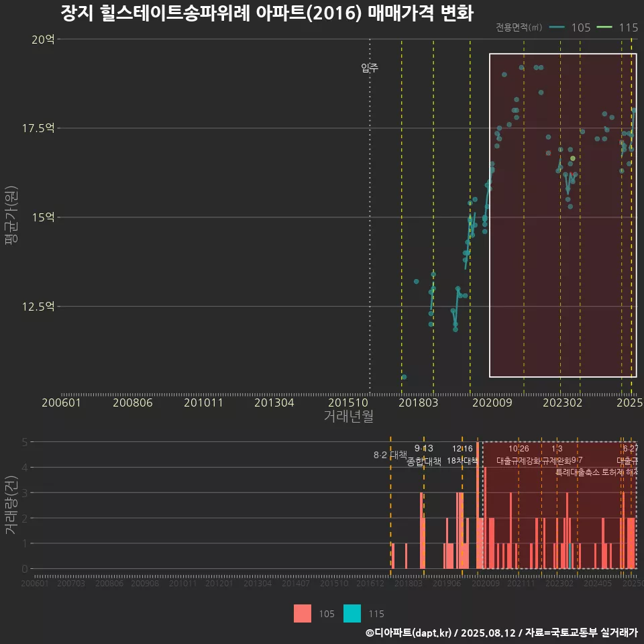Screen dimensions: 644x644
Task: Select the teal 105 line swatch in top legend
Action: tap(557, 28)
